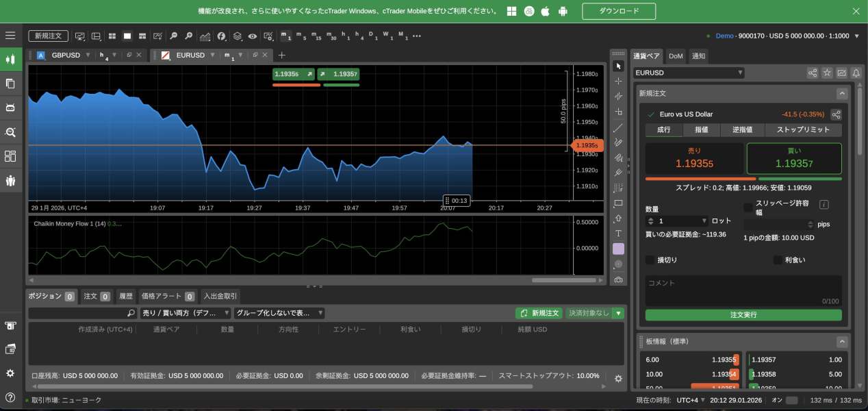Image resolution: width=868 pixels, height=411 pixels.
Task: Add EURUSD to favorites with star icon
Action: (827, 73)
